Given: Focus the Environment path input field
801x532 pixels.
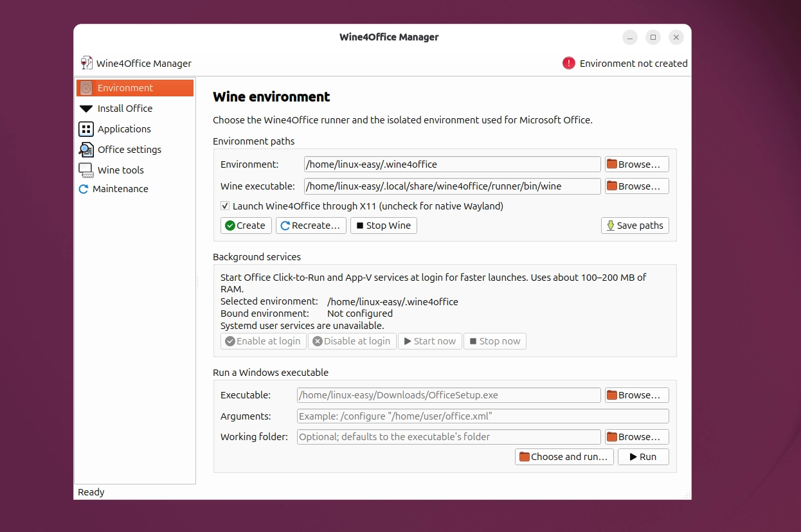Looking at the screenshot, I should pyautogui.click(x=453, y=164).
